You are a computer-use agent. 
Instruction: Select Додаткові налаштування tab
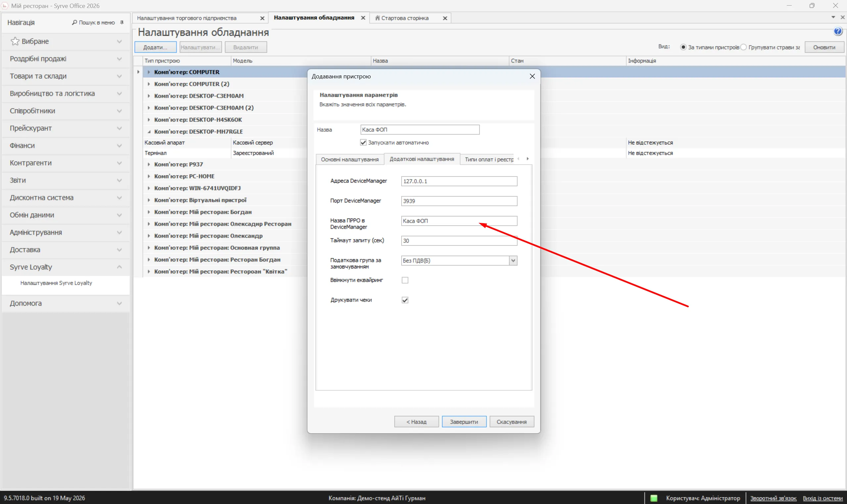click(x=422, y=159)
